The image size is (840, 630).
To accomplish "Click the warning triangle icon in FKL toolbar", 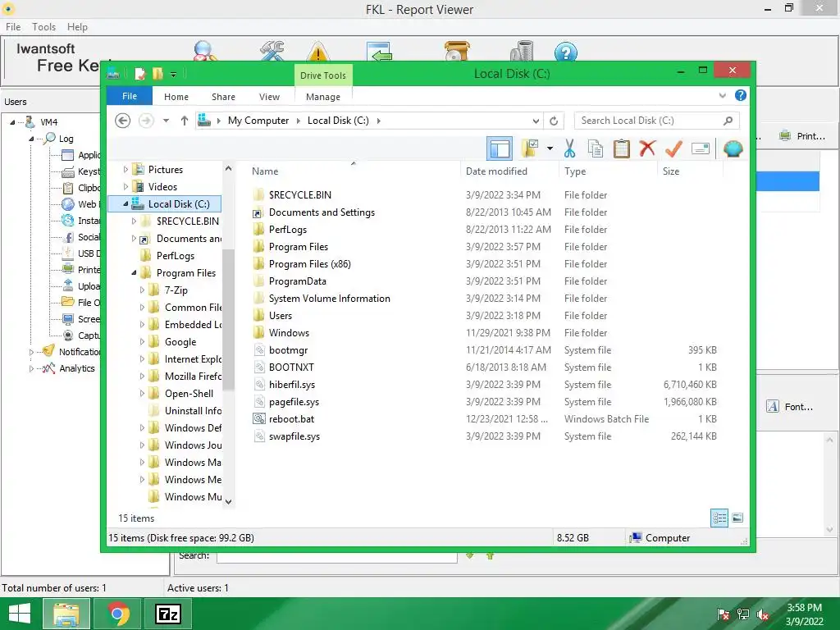I will pyautogui.click(x=317, y=52).
